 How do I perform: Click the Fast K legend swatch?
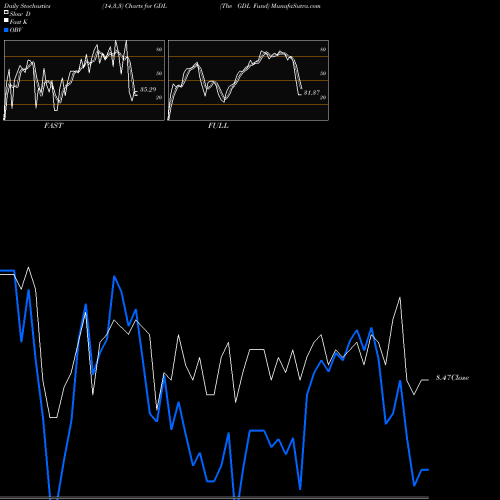6,20
